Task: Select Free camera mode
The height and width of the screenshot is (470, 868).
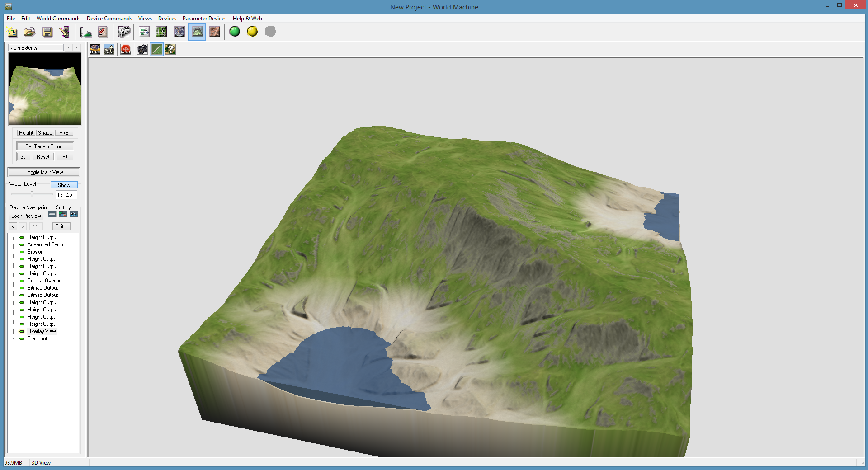Action: pos(109,49)
